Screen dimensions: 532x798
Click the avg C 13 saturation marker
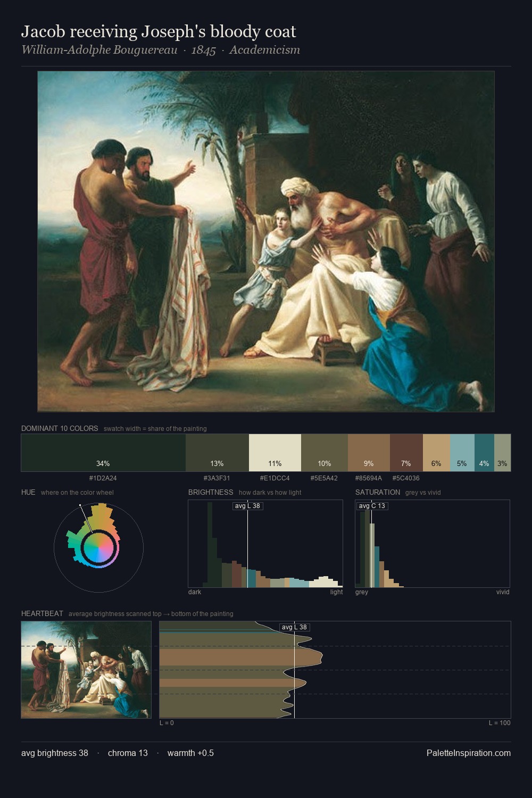[372, 506]
